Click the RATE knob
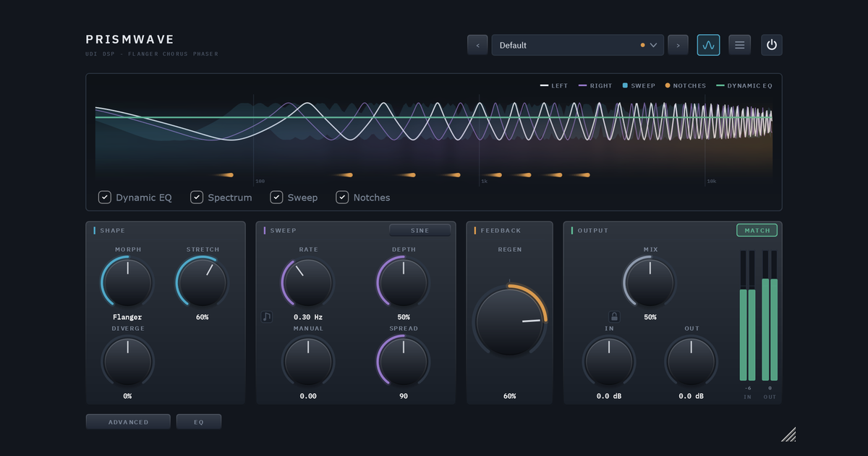The image size is (868, 456). coord(308,282)
